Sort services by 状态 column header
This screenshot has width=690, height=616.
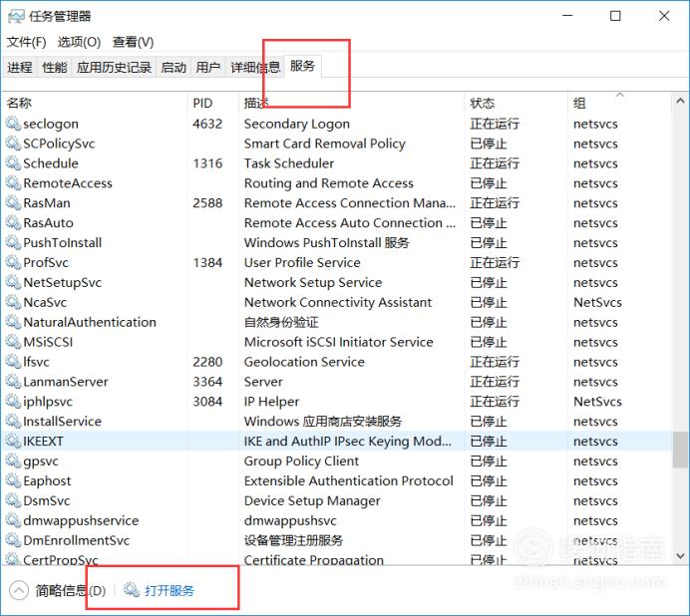(516, 103)
